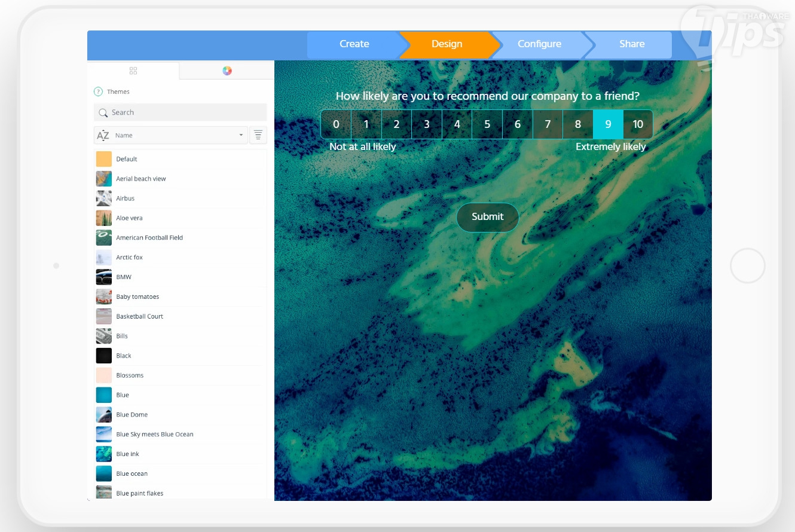Pick the Blue ocean theme thumbnail

[x=104, y=474]
